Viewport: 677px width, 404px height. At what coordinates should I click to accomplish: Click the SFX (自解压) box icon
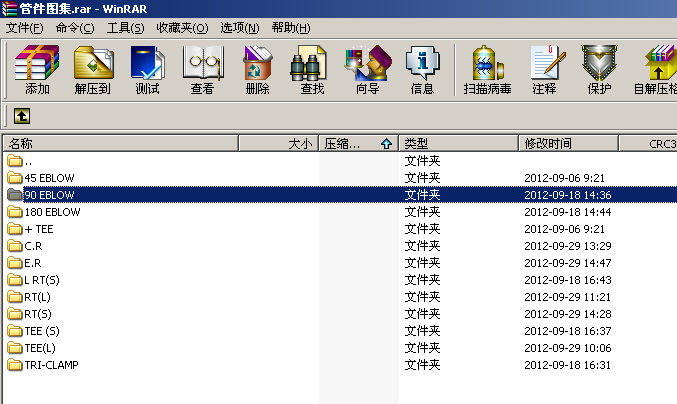point(661,63)
